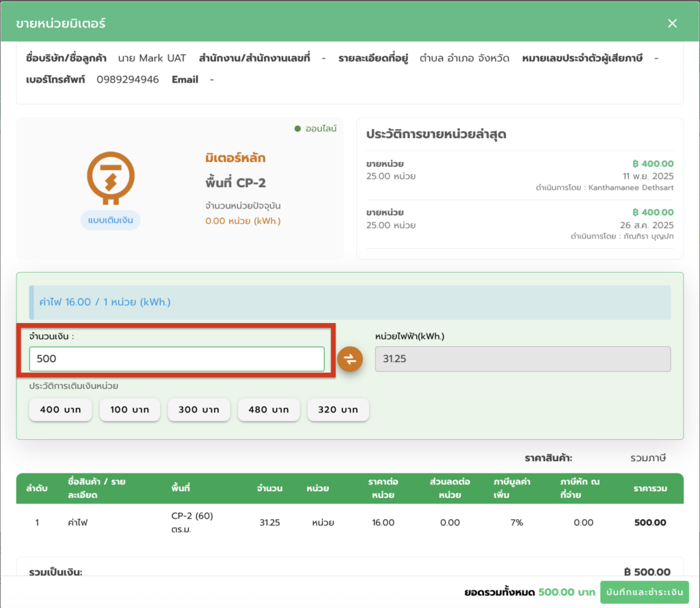Open the รวมภาษี price type selector
This screenshot has height=608, width=700.
(647, 458)
